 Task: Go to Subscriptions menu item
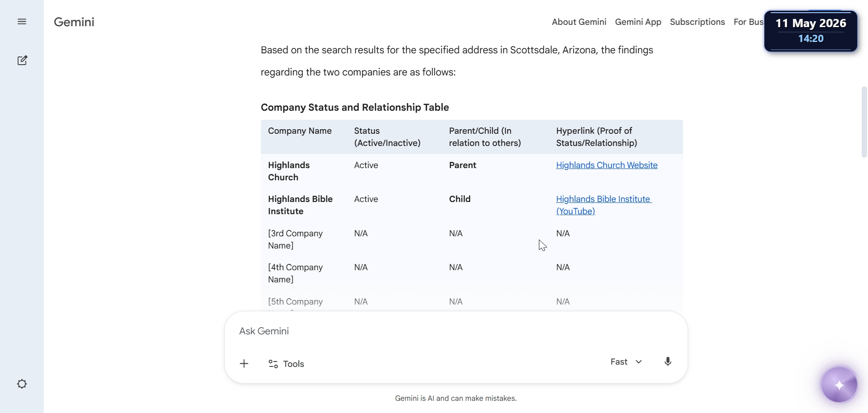pyautogui.click(x=697, y=22)
